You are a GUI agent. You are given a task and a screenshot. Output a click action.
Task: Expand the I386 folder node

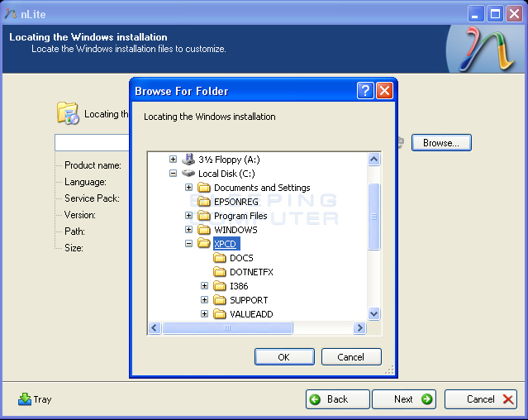(204, 286)
